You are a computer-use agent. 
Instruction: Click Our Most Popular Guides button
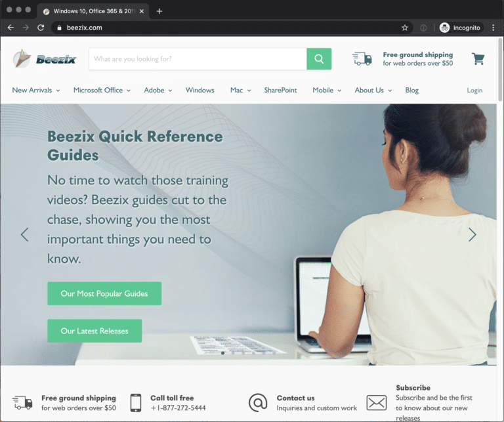(104, 293)
